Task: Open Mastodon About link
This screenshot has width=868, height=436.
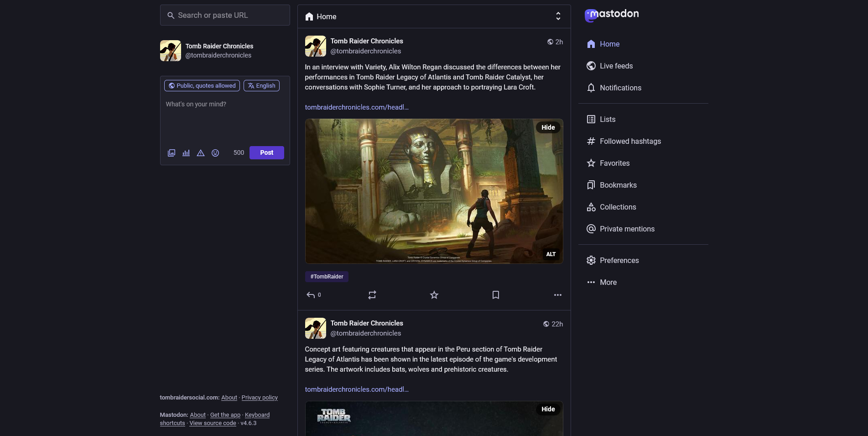Action: (198, 415)
